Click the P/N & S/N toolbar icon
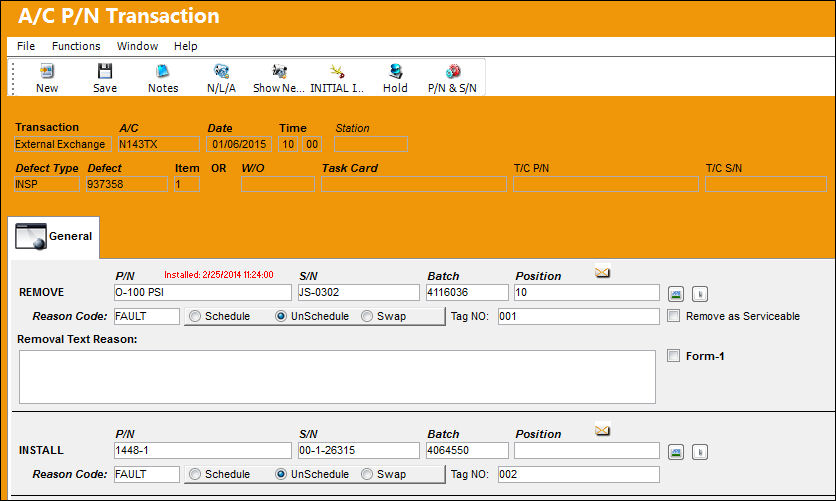Viewport: 836px width, 501px height. tap(453, 71)
